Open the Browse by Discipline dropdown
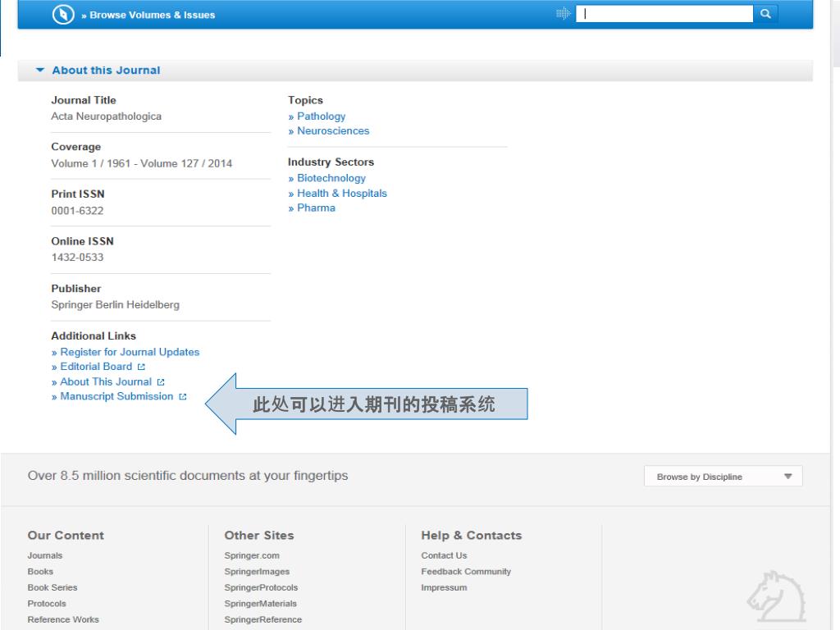The width and height of the screenshot is (840, 630). 724,477
